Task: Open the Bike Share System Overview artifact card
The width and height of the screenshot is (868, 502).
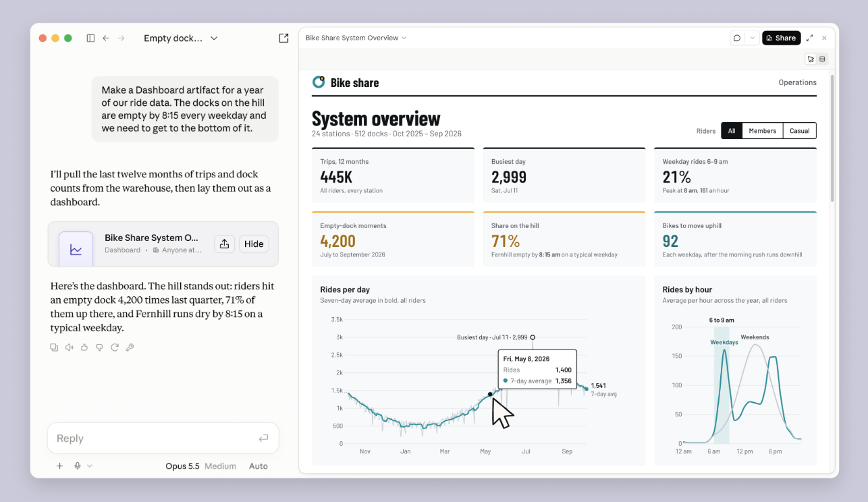Action: 163,244
